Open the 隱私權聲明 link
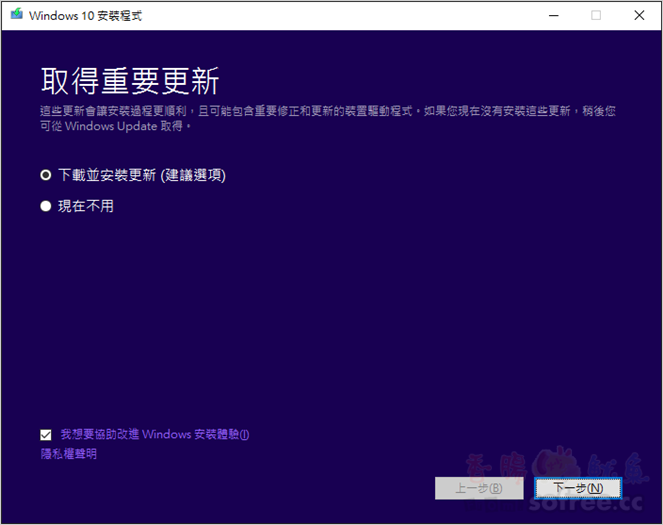This screenshot has height=525, width=663. pyautogui.click(x=69, y=454)
